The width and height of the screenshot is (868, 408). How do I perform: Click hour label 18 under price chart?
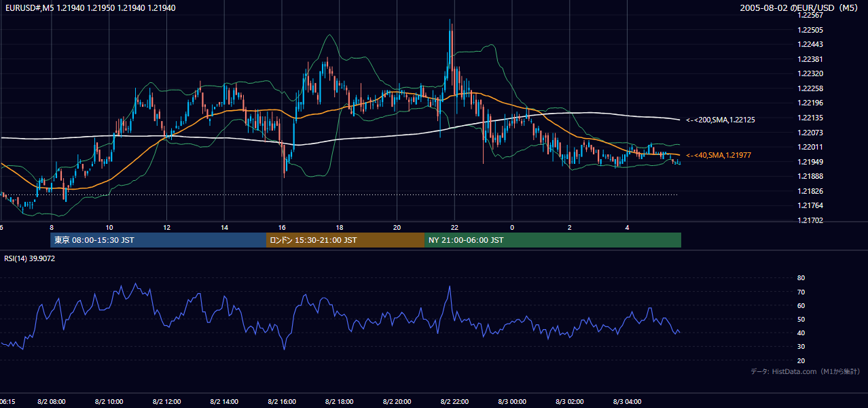click(x=340, y=228)
